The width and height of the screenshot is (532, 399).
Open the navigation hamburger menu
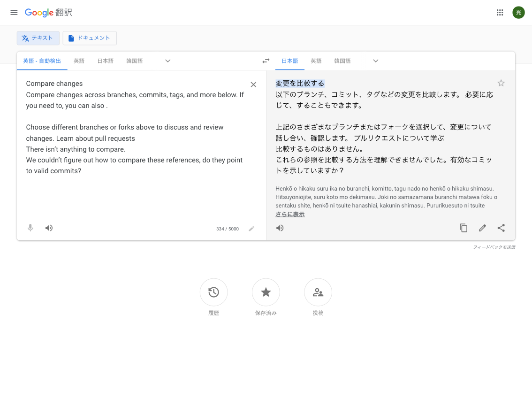click(14, 12)
